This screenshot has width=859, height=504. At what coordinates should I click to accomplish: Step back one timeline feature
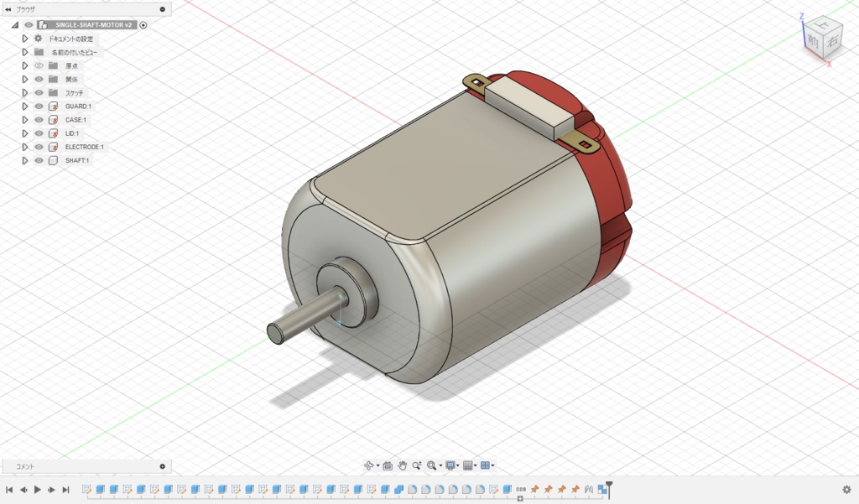(x=23, y=489)
